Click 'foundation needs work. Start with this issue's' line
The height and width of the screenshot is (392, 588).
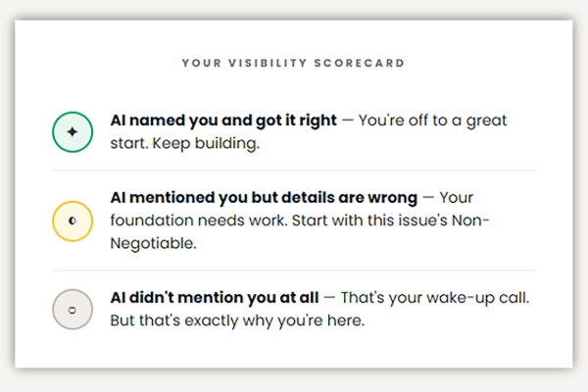(278, 220)
